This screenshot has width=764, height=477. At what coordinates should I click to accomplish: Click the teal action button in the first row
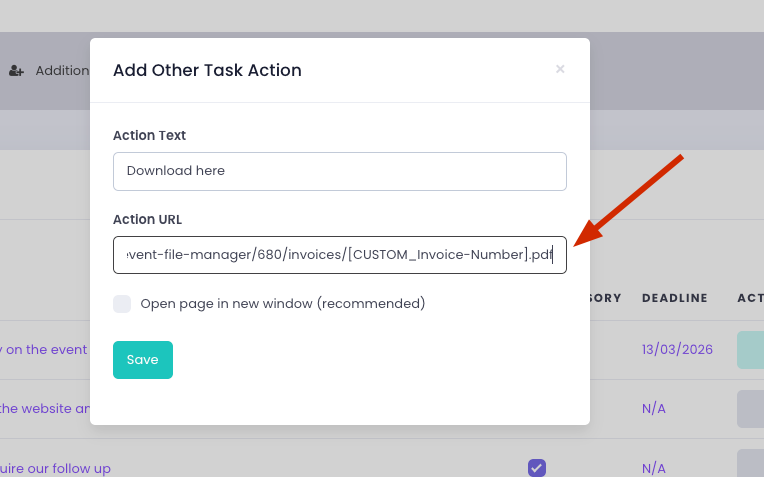coord(750,350)
